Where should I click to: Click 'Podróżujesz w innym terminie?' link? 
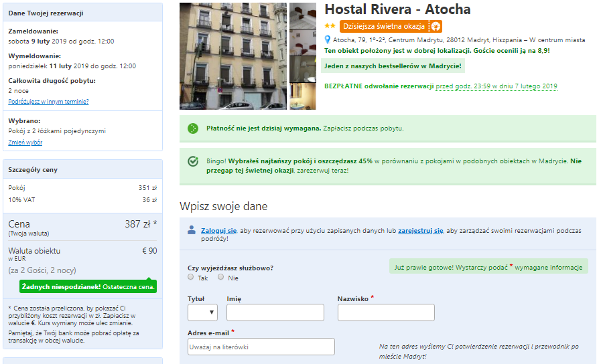click(x=48, y=102)
